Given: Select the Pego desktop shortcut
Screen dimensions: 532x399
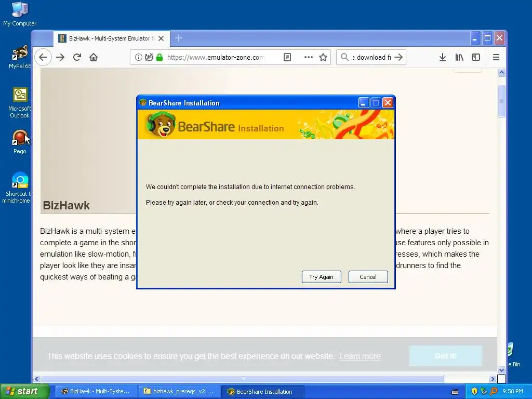Looking at the screenshot, I should (x=20, y=142).
